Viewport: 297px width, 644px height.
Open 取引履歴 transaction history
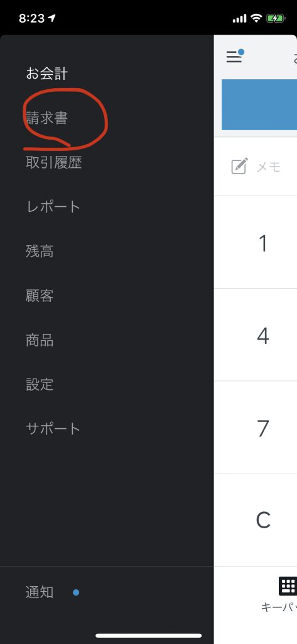pos(54,163)
